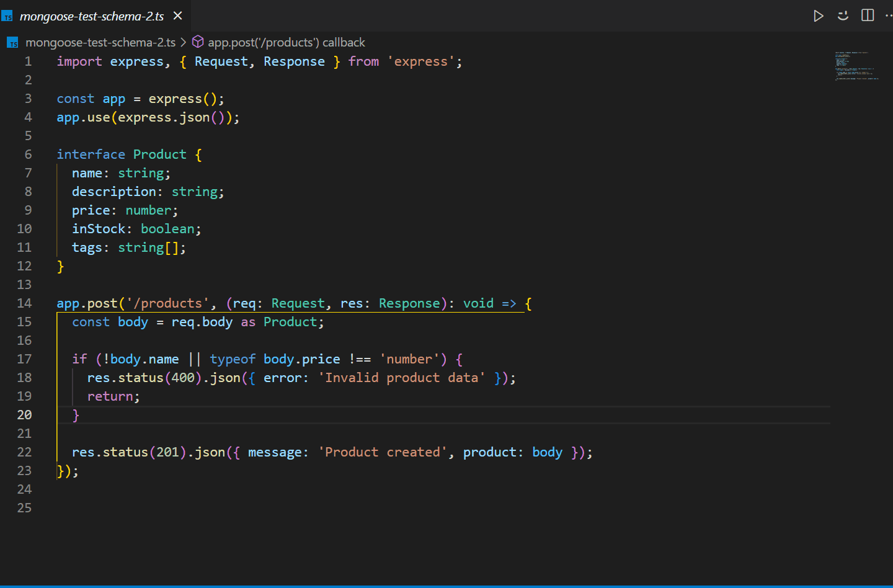The width and height of the screenshot is (893, 588).
Task: Click 'name' property on line 7
Action: (x=87, y=173)
